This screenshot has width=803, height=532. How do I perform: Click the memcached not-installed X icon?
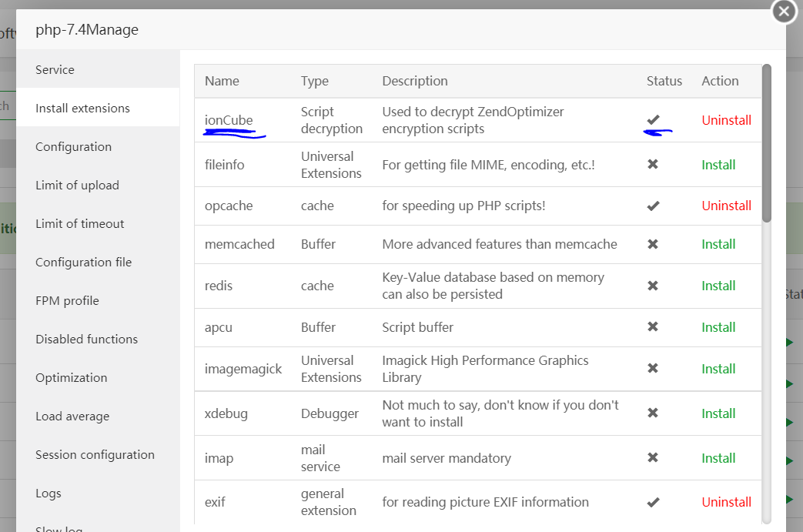pyautogui.click(x=653, y=244)
